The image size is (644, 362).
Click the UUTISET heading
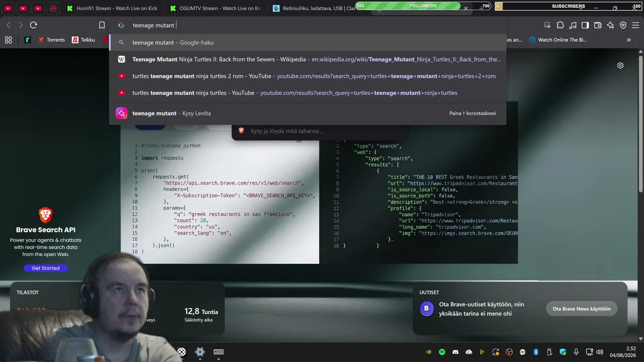(x=429, y=292)
